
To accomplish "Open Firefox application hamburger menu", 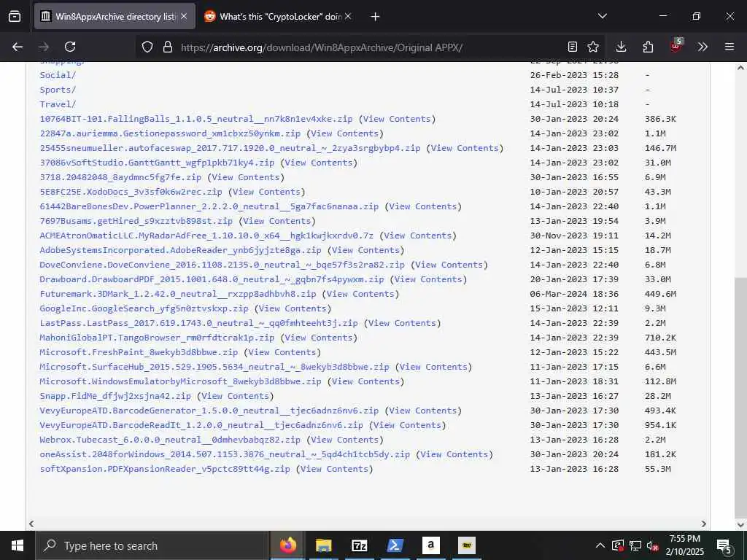I will click(x=729, y=47).
